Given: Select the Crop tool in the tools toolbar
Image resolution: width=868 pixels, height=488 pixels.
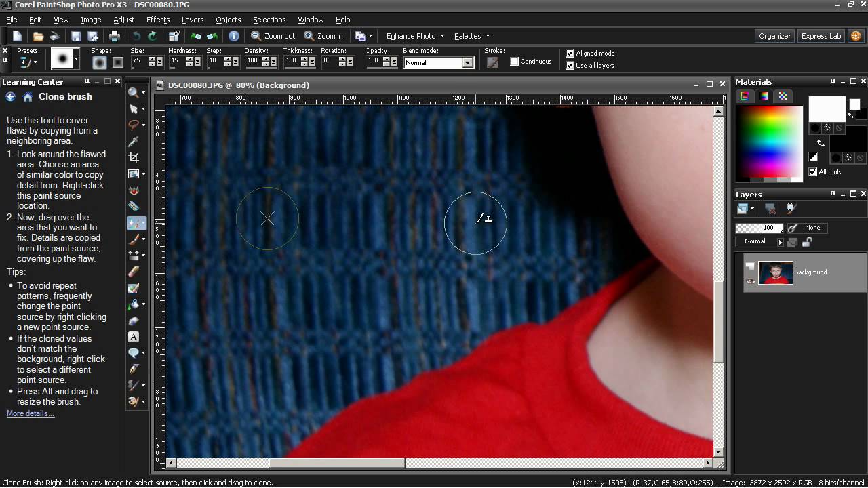Looking at the screenshot, I should pos(134,158).
